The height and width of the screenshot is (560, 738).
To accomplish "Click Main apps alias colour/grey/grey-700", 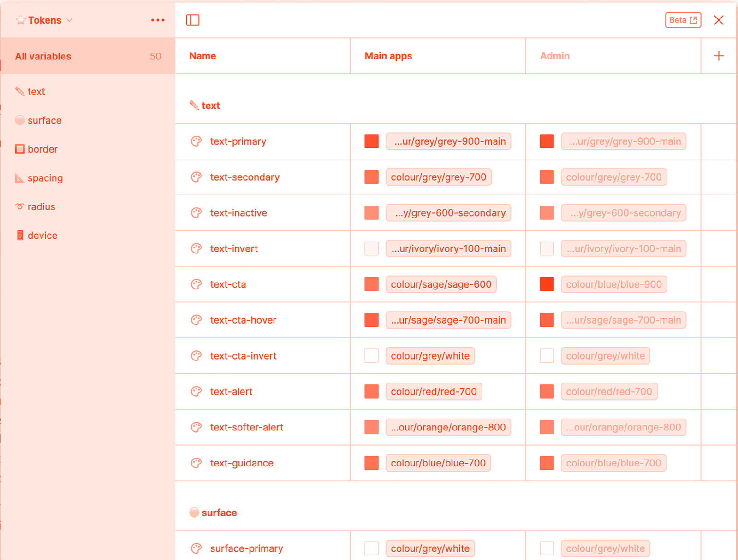I will 439,177.
